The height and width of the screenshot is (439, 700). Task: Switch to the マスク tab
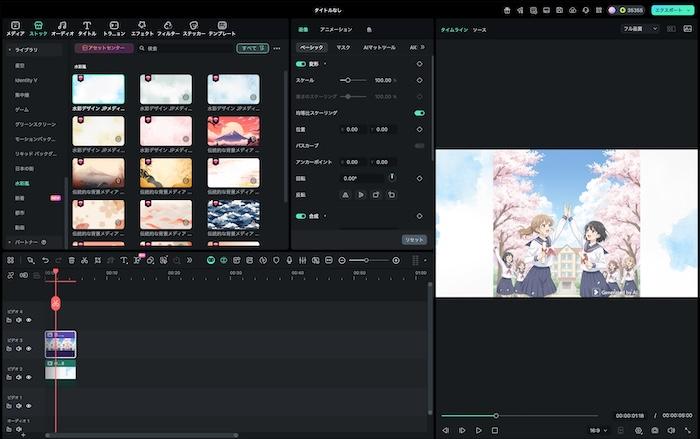click(x=343, y=47)
